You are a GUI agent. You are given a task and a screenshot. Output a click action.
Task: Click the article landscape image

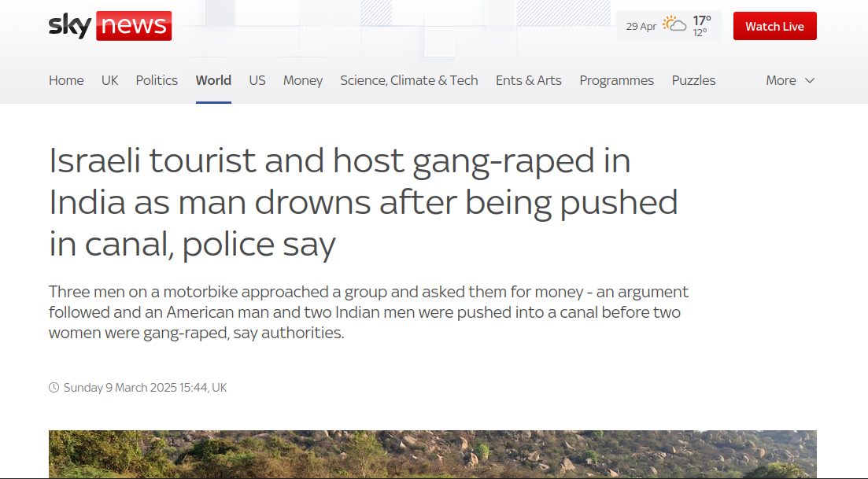point(433,454)
